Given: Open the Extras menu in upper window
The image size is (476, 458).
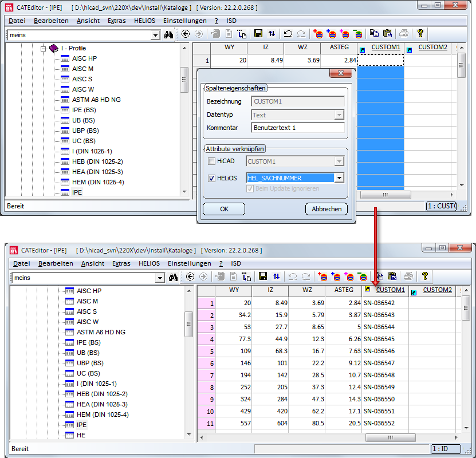Looking at the screenshot, I should pos(117,21).
